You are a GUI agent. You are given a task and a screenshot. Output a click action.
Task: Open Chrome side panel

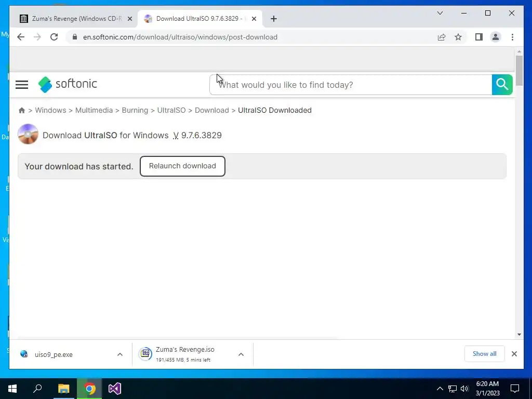pos(478,37)
